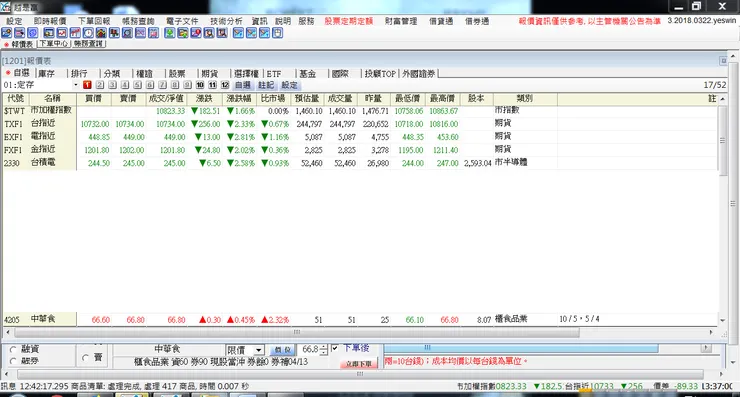This screenshot has width=740, height=397.
Task: Click the 立即下單 button
Action: point(359,363)
